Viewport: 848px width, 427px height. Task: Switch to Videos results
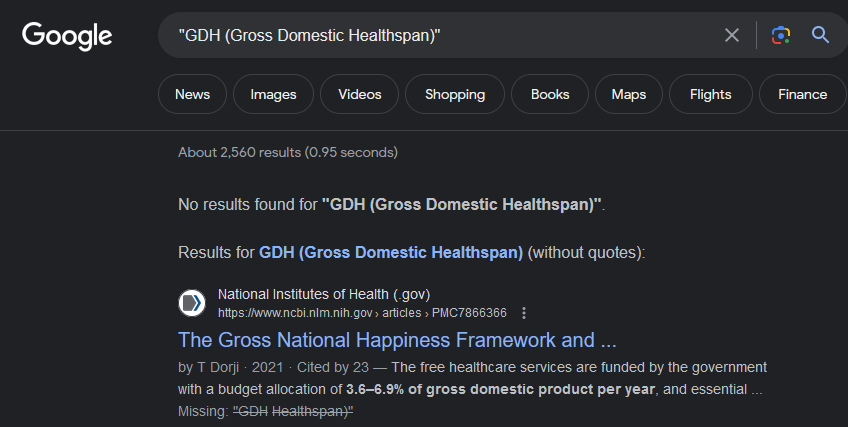click(x=360, y=94)
